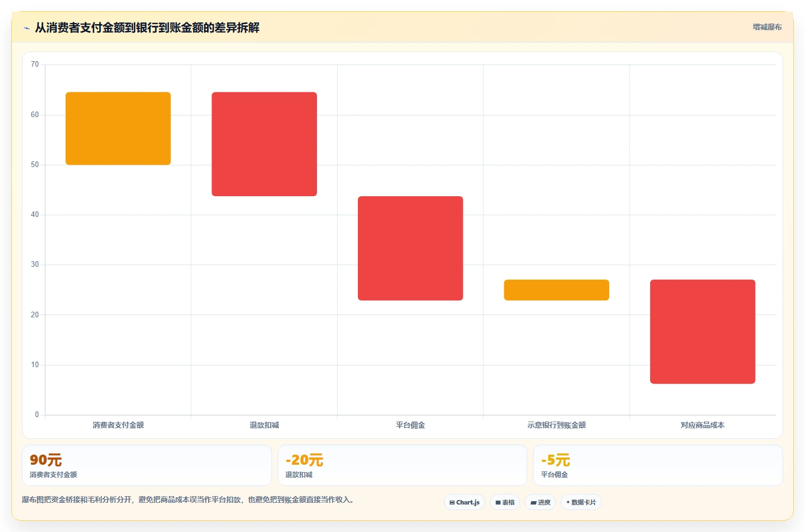Open the -5元 平台佣金 card
805x532 pixels.
[658, 465]
